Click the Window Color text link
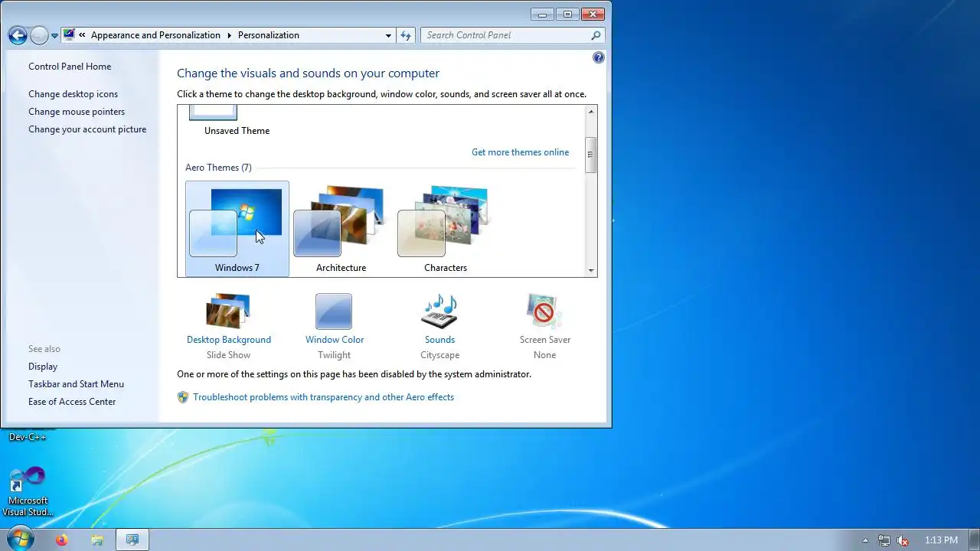980x551 pixels. pyautogui.click(x=335, y=340)
